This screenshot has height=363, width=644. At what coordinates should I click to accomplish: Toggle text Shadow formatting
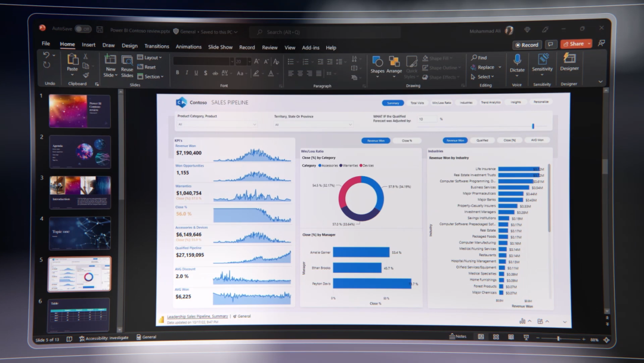pos(205,73)
